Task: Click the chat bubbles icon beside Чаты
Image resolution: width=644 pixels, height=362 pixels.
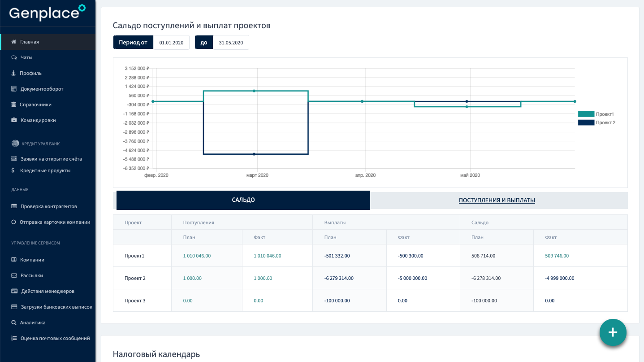Action: (x=14, y=57)
